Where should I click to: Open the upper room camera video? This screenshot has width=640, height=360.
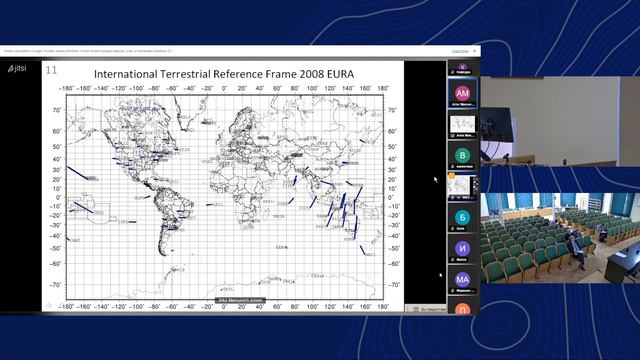click(560, 121)
